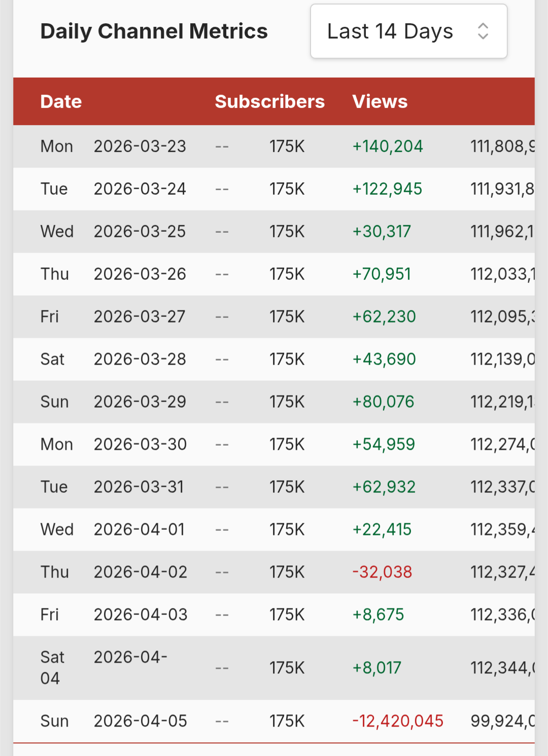This screenshot has width=548, height=756.
Task: Click the Daily Channel Metrics heading
Action: coord(154,31)
